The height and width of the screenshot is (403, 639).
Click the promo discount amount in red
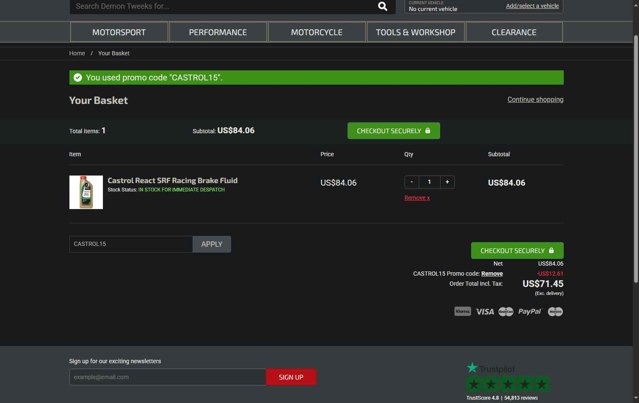coord(550,274)
